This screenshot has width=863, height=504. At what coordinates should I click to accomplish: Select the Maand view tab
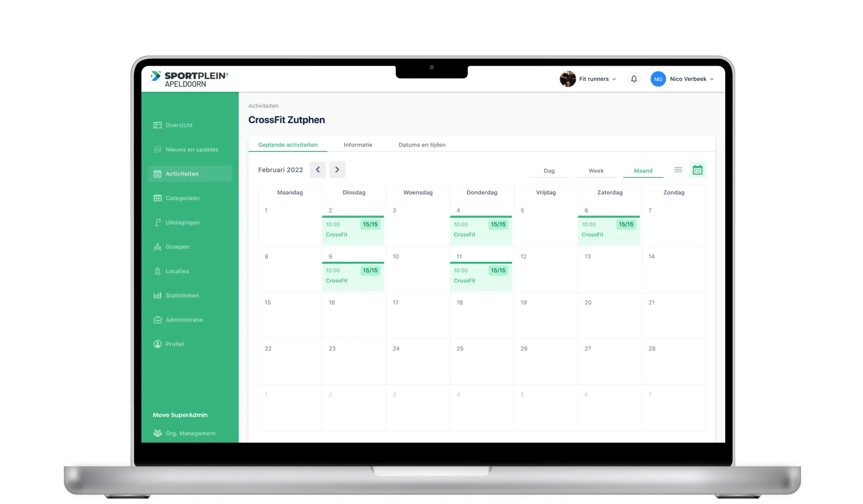(x=643, y=171)
